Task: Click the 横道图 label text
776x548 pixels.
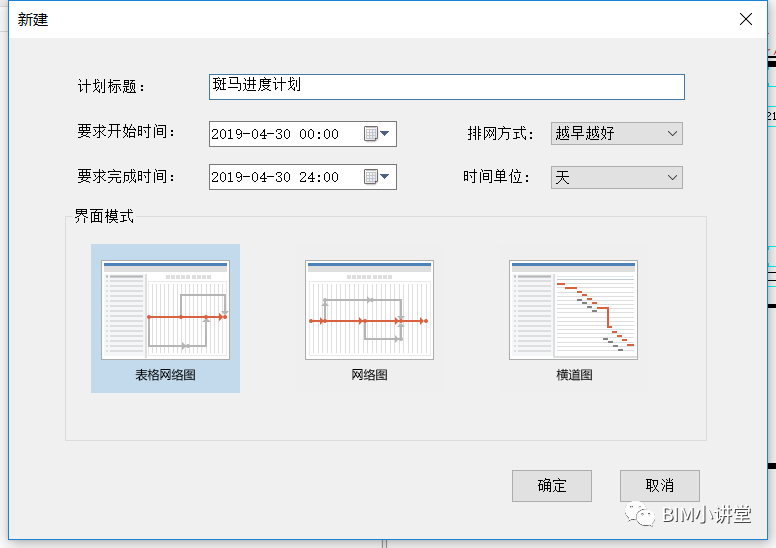Action: coord(574,375)
